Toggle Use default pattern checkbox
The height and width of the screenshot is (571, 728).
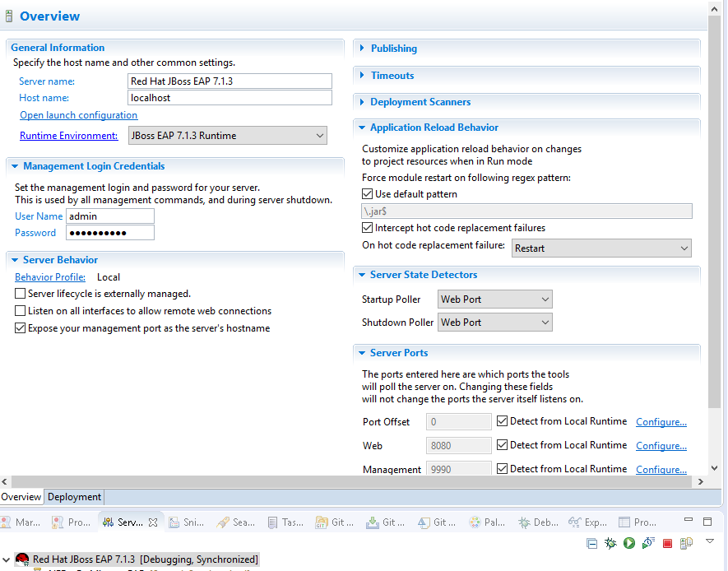pyautogui.click(x=367, y=193)
